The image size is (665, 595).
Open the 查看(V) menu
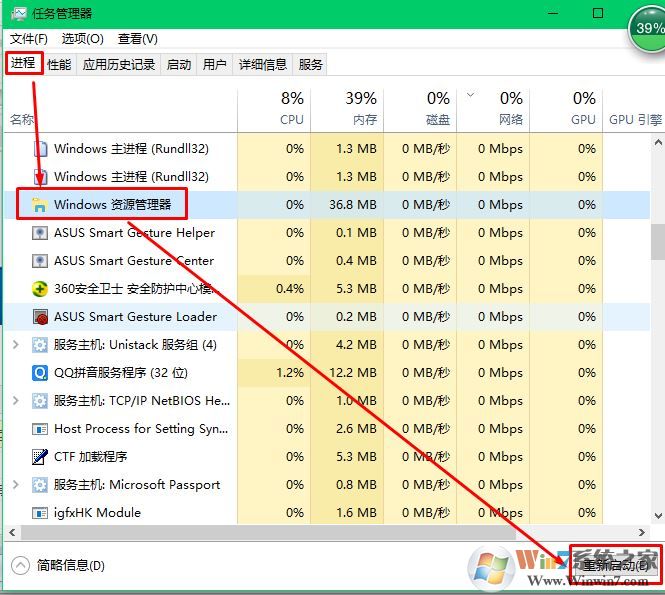(138, 39)
